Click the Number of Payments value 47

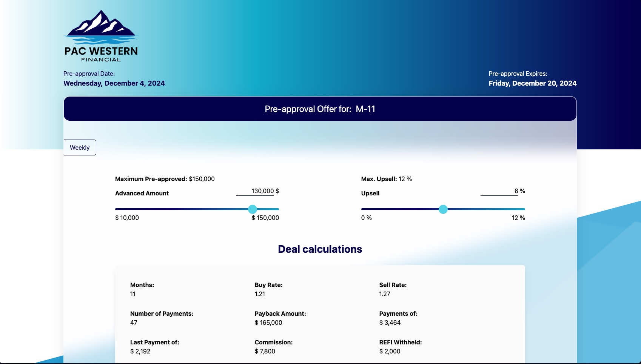pyautogui.click(x=134, y=323)
